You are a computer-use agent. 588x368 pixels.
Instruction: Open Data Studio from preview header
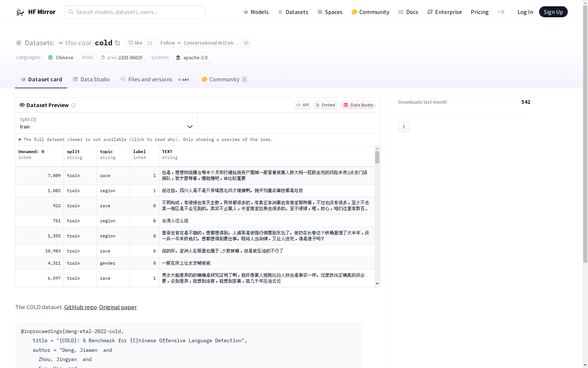(x=358, y=105)
